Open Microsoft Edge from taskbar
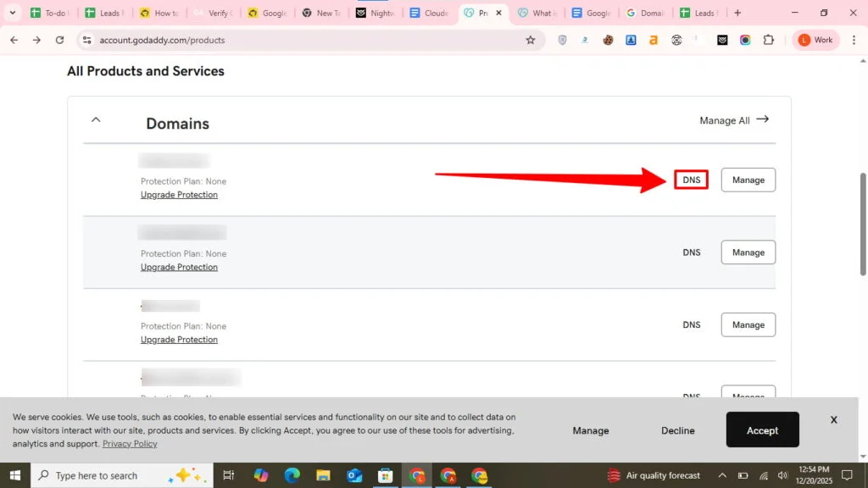868x488 pixels. click(292, 475)
